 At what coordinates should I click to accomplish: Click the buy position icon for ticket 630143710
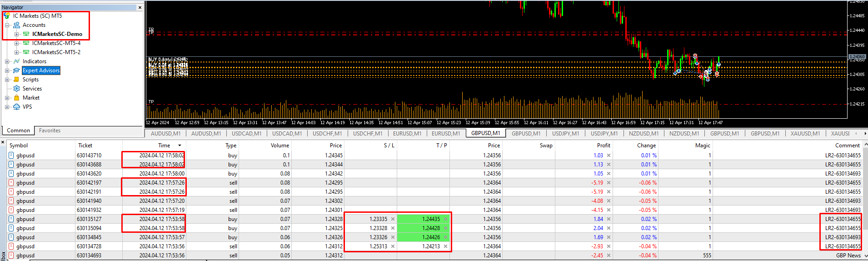coord(11,156)
